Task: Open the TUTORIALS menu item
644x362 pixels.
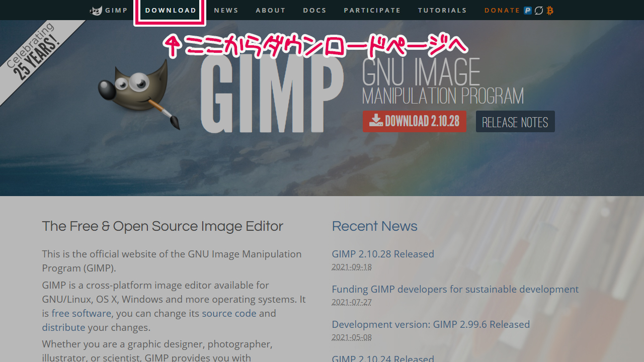Action: (442, 10)
